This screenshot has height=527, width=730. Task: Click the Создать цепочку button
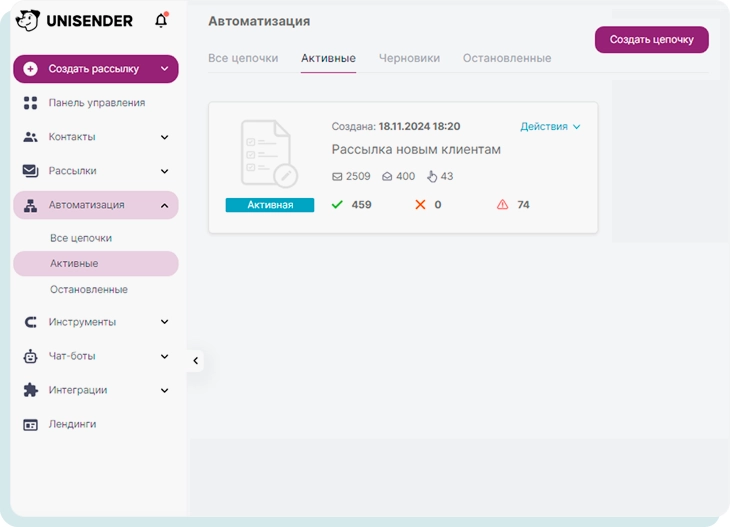[652, 40]
